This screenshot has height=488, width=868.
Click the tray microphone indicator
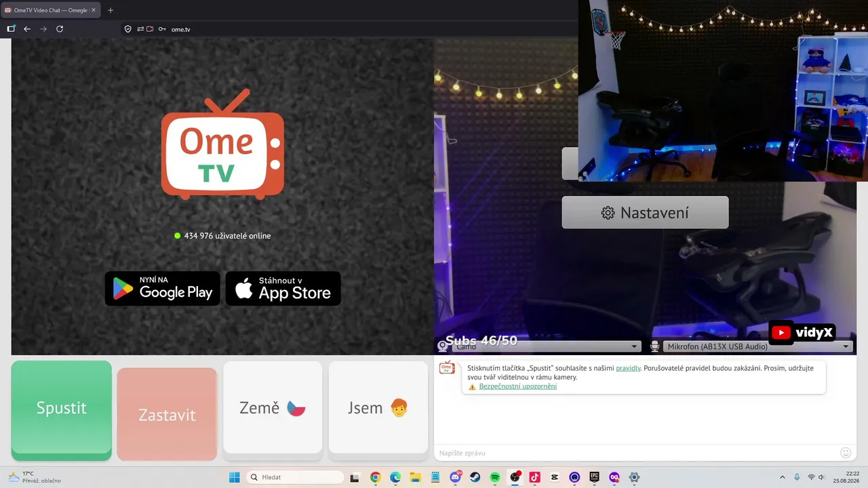tap(797, 477)
